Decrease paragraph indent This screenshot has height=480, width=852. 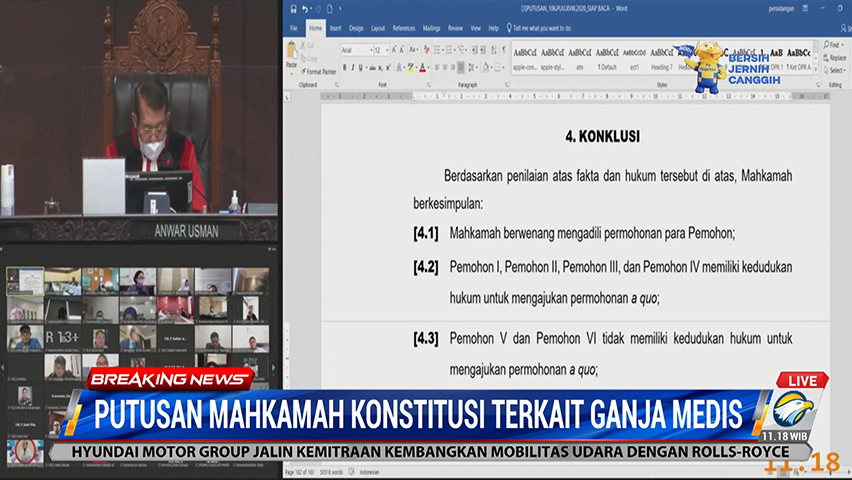point(474,50)
